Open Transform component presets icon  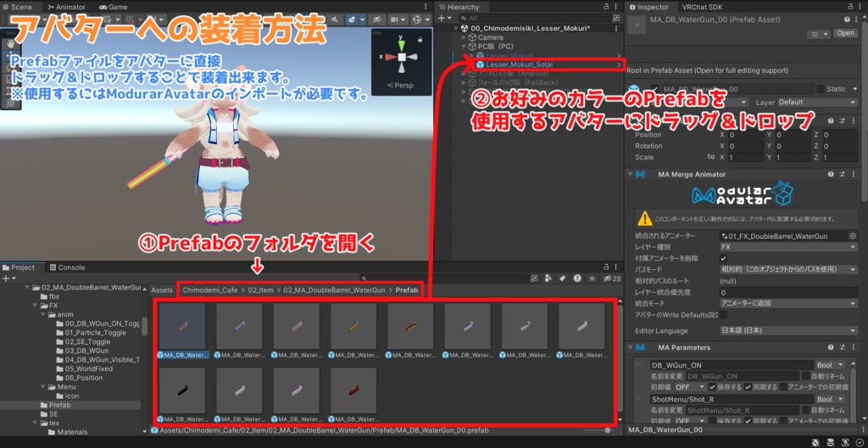842,120
